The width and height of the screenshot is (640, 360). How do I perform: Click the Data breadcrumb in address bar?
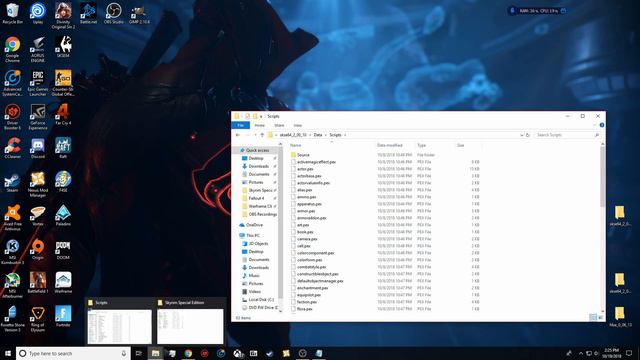(x=318, y=135)
